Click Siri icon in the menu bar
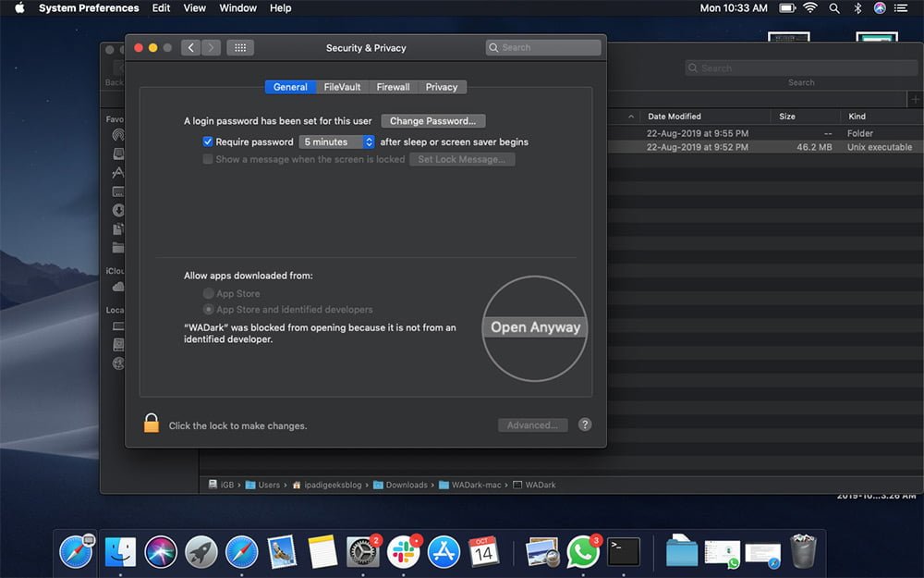Viewport: 924px width, 578px height. point(880,8)
